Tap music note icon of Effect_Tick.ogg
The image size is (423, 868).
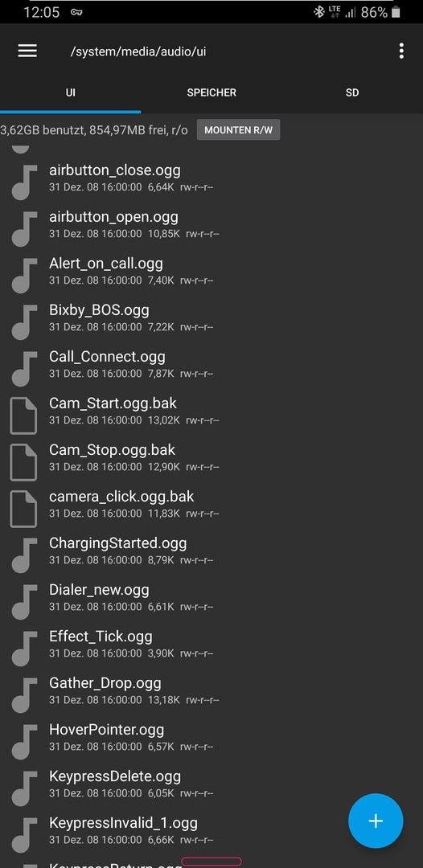[x=24, y=649]
